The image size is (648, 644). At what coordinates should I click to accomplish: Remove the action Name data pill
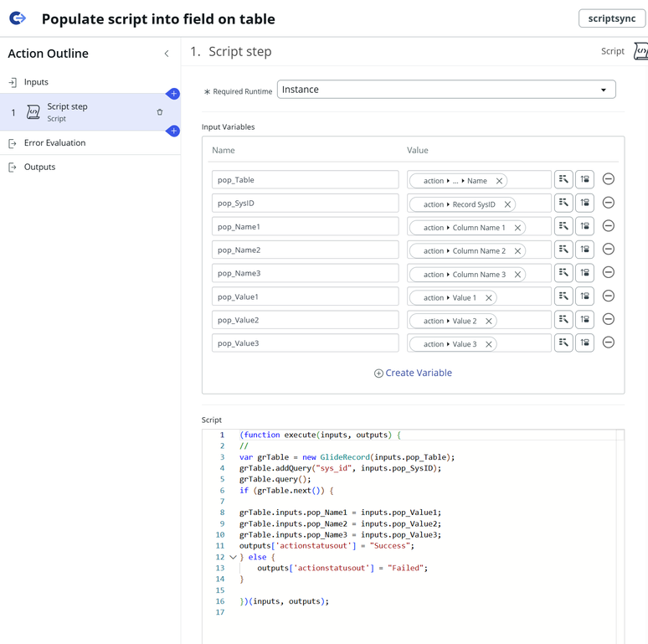pos(499,181)
